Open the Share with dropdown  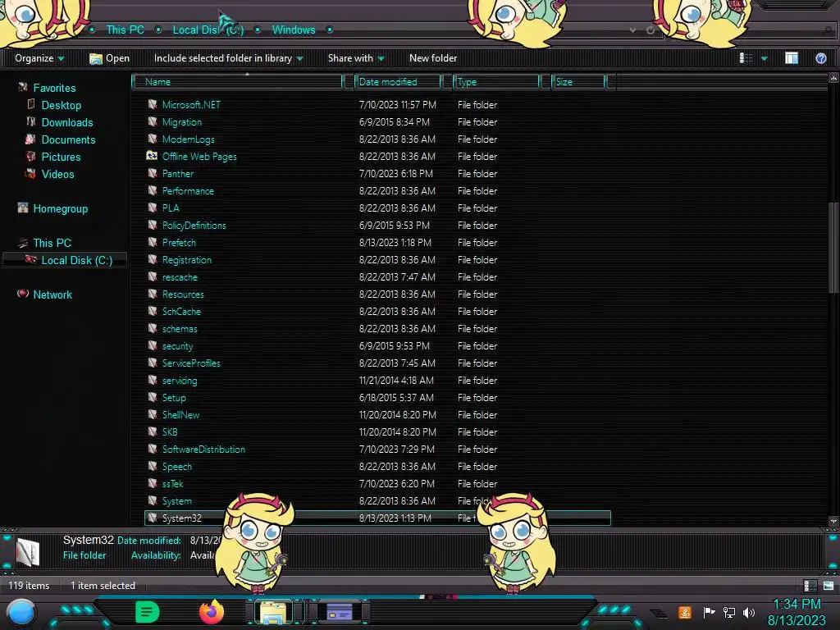356,58
